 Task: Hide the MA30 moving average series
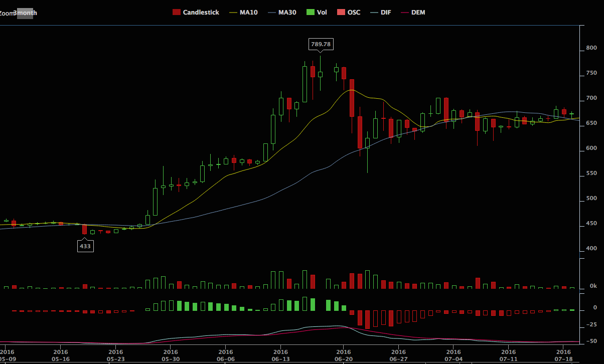click(282, 12)
